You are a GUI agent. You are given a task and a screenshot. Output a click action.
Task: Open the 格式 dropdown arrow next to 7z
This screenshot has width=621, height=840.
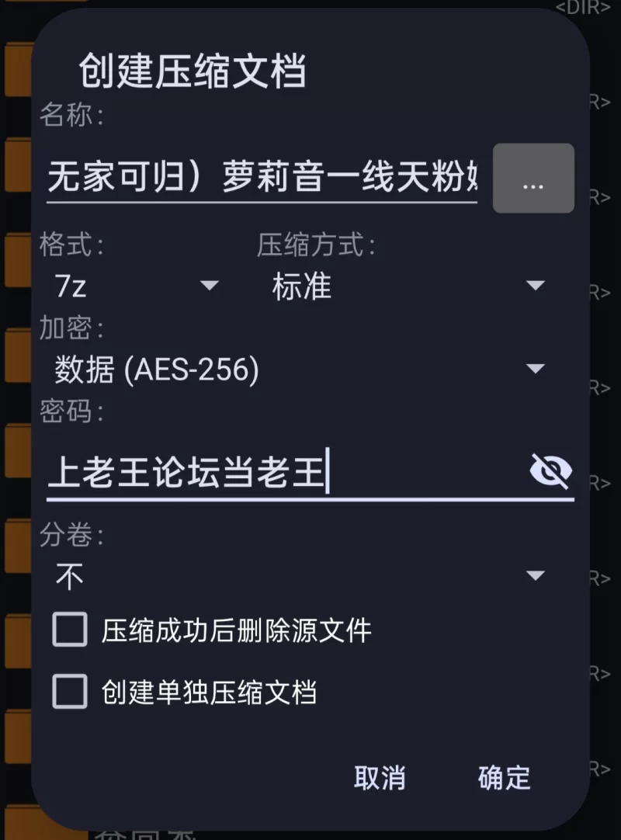210,286
